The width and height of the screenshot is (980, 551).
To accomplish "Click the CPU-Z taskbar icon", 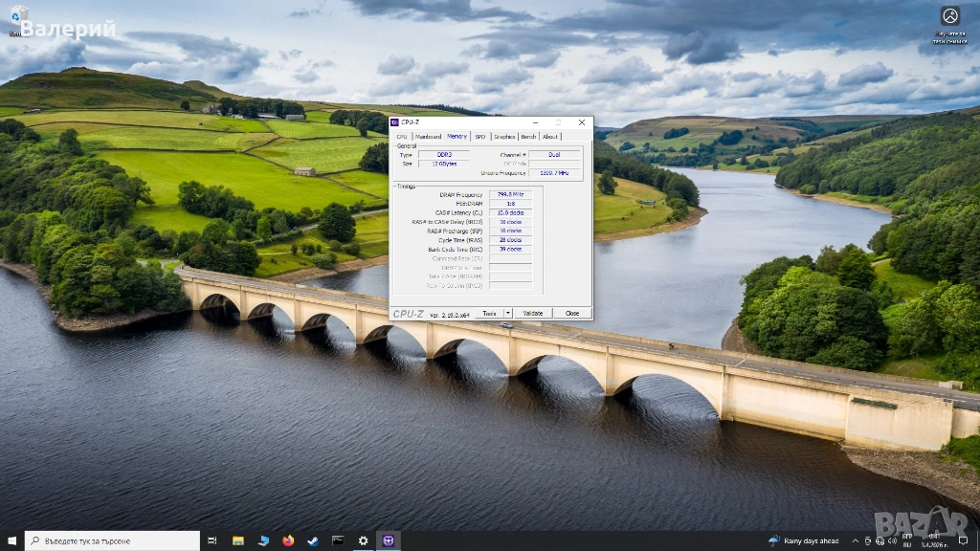I will [388, 540].
